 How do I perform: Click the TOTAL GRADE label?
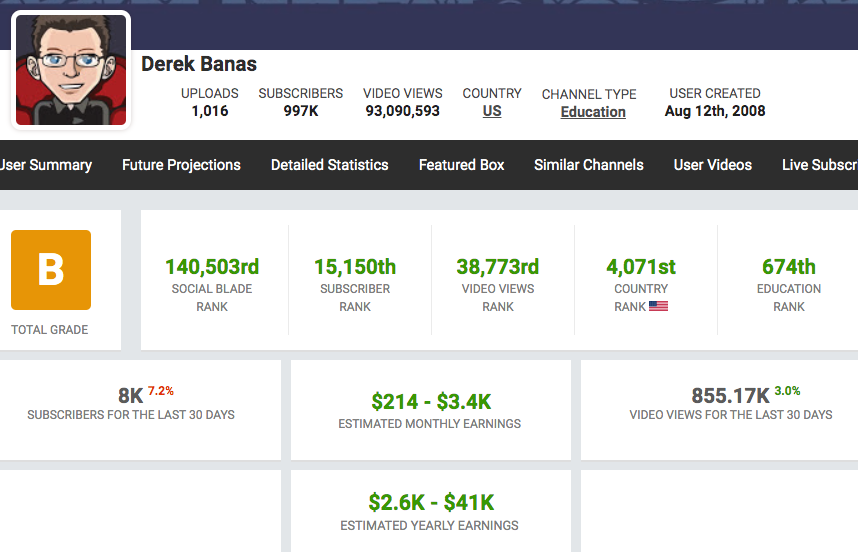(x=50, y=330)
